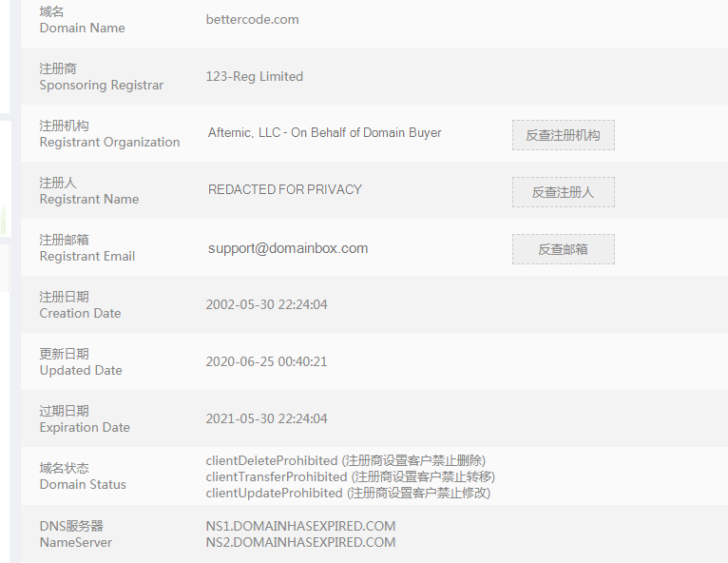Click the clientDeleteProhibited status line
728x563 pixels.
tap(345, 460)
